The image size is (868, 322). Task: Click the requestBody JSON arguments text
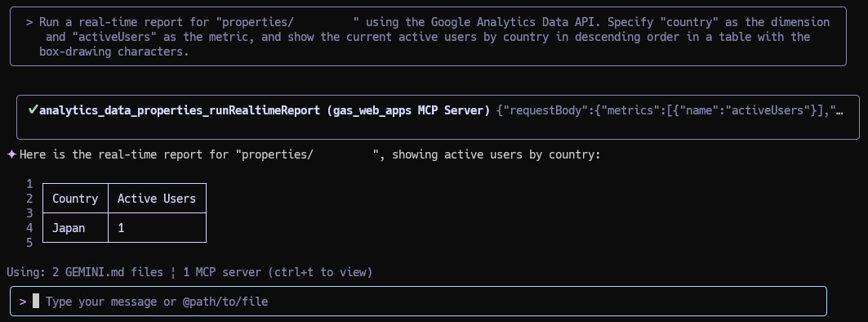[670, 110]
